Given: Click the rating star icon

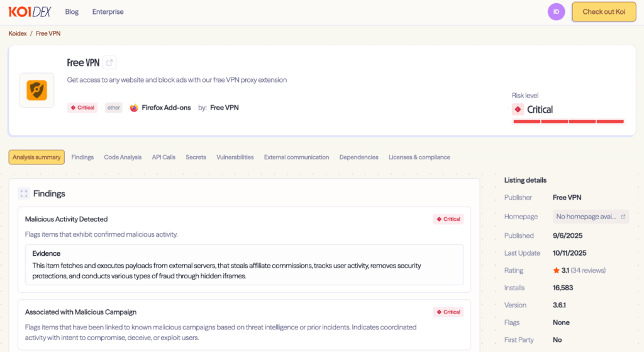Looking at the screenshot, I should [x=556, y=270].
